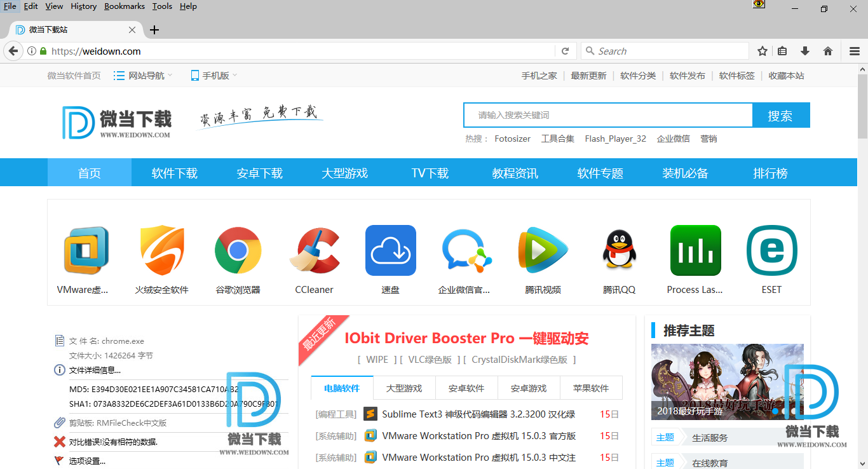Image resolution: width=868 pixels, height=469 pixels.
Task: Click the browser URL address field
Action: pyautogui.click(x=302, y=51)
